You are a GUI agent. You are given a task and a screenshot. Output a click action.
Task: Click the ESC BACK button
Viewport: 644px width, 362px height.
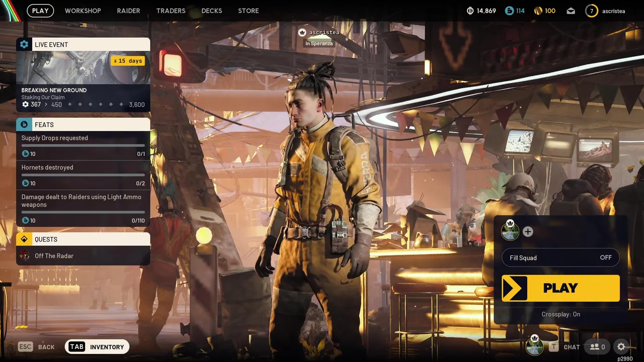tap(36, 347)
